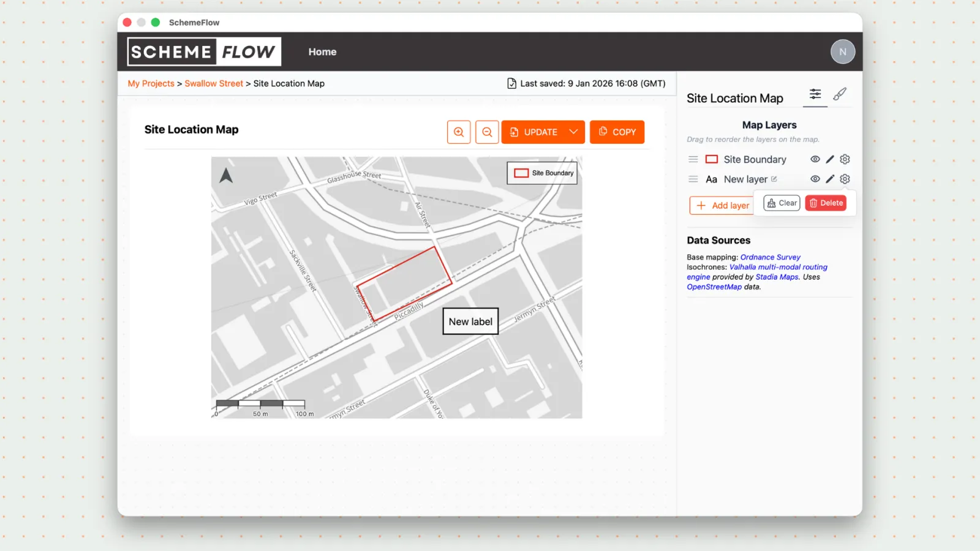Delete the New layer
980x551 pixels.
click(826, 203)
